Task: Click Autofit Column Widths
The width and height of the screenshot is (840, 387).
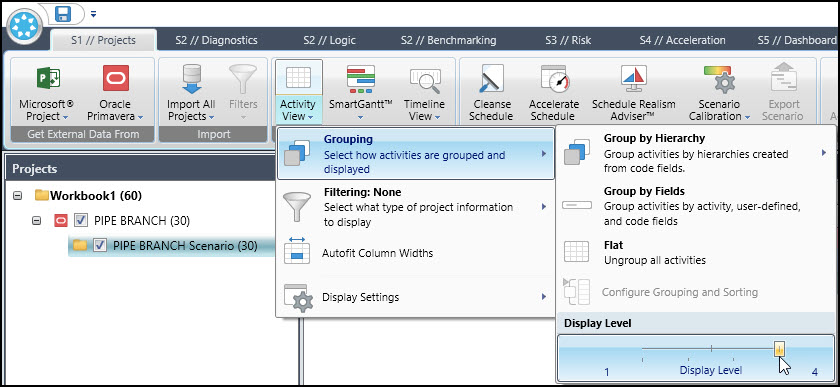Action: (x=415, y=252)
